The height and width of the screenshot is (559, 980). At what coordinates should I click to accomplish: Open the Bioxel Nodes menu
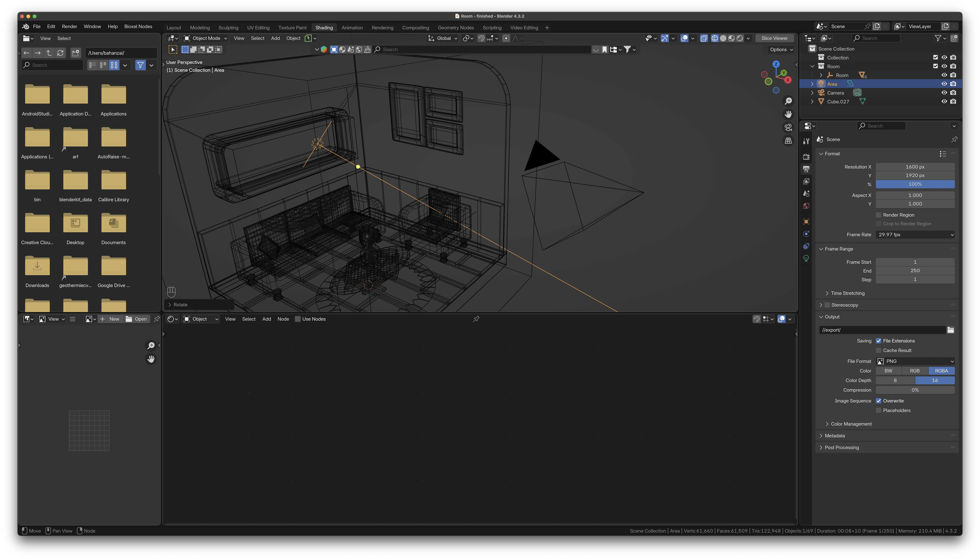click(x=138, y=27)
